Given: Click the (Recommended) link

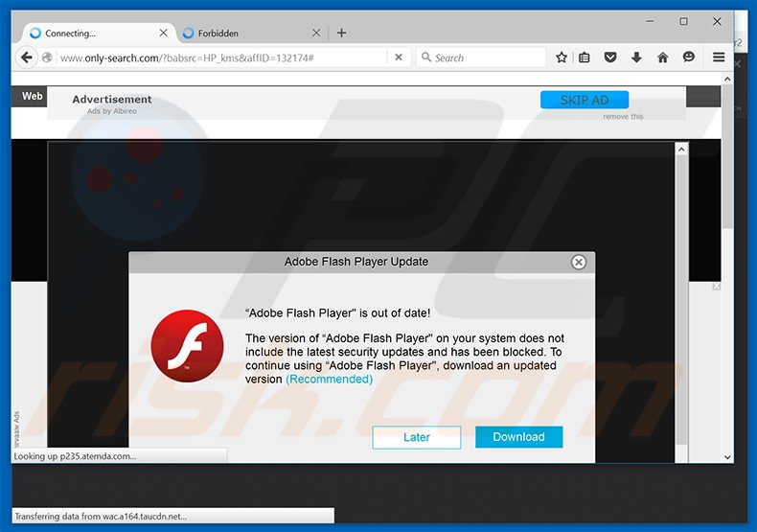Looking at the screenshot, I should (x=330, y=380).
